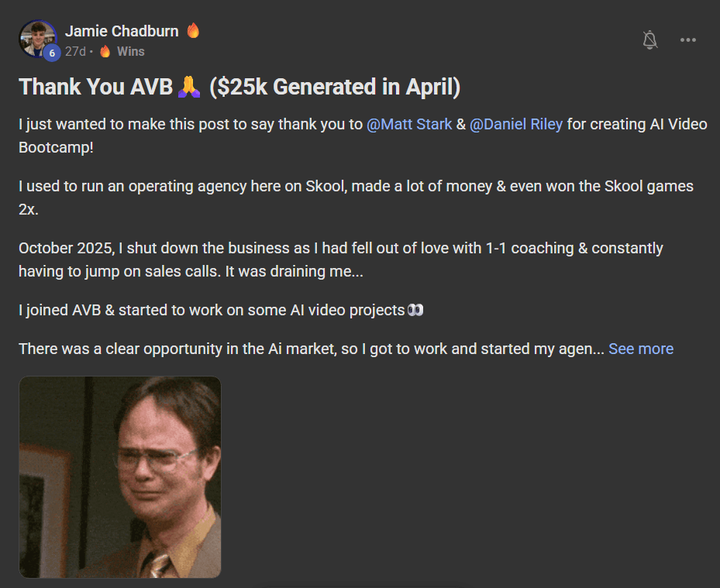This screenshot has height=588, width=720.
Task: Click the paragraph about running an operating agency
Action: point(356,198)
